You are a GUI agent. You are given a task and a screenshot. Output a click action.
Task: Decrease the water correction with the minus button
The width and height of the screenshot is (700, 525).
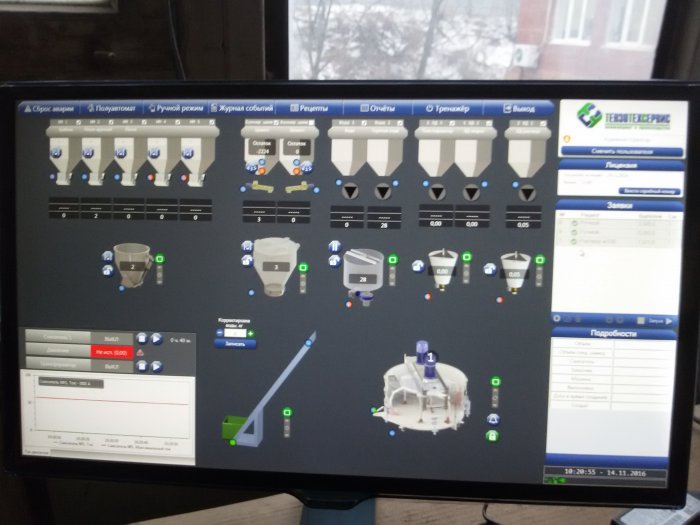[x=220, y=333]
